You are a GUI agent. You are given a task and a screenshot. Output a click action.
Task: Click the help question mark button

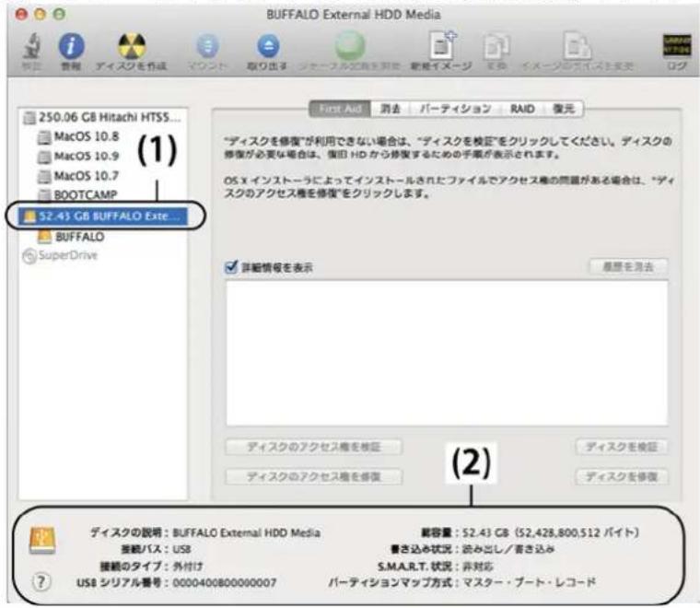coord(41,581)
